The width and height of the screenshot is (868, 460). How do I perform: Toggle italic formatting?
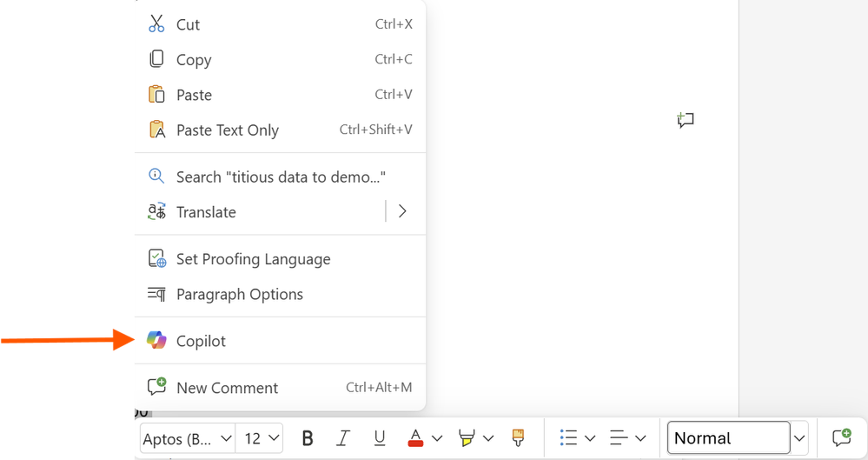coord(343,438)
